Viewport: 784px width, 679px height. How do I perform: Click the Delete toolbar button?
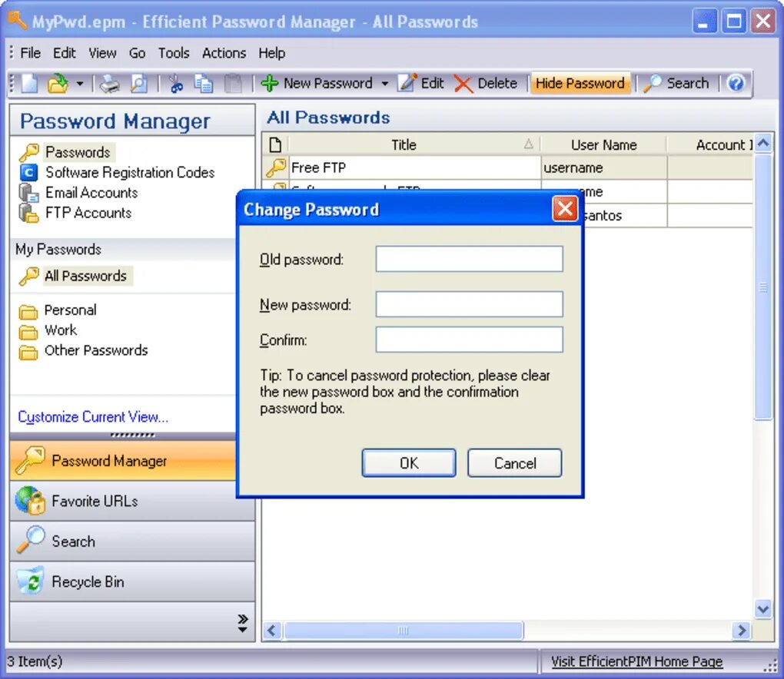click(x=486, y=84)
